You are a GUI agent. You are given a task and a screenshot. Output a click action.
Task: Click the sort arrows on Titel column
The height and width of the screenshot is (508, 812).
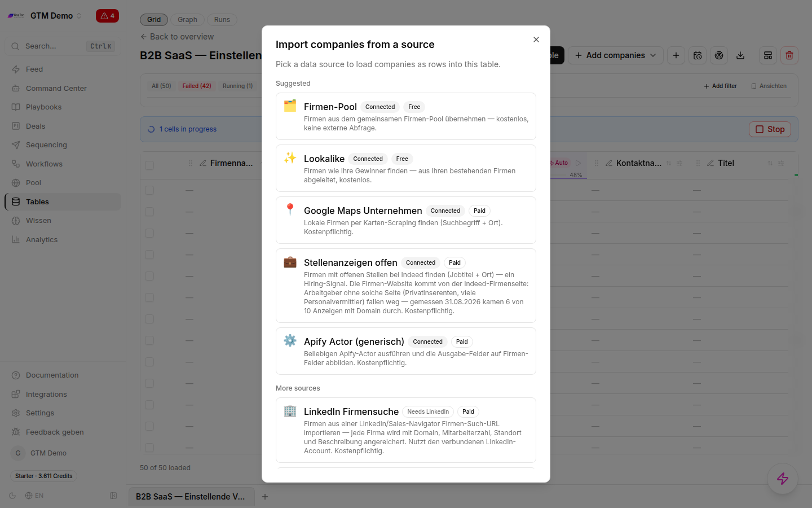click(770, 163)
